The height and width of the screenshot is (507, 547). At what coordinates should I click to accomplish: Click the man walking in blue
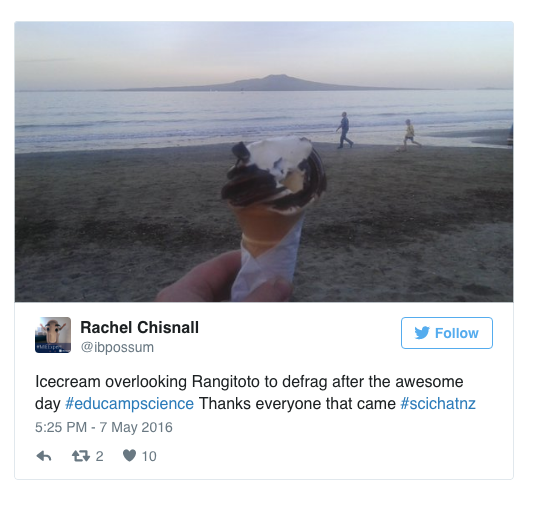[x=345, y=130]
